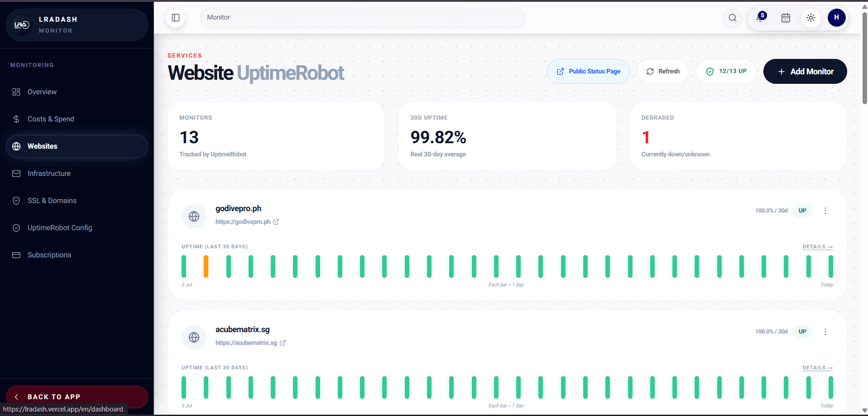868x416 pixels.
Task: Click today's uptime bar for godivepro.ph
Action: click(831, 266)
